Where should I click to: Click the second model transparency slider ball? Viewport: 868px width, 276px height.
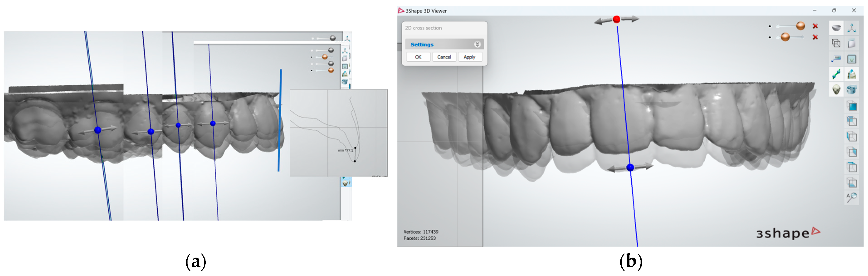point(785,37)
